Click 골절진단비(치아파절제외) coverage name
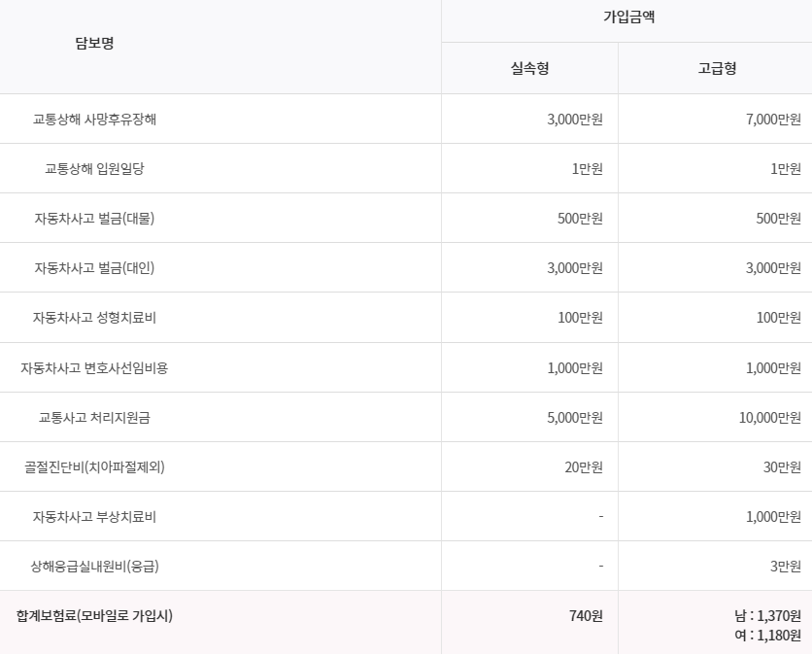This screenshot has height=655, width=812. pos(94,467)
